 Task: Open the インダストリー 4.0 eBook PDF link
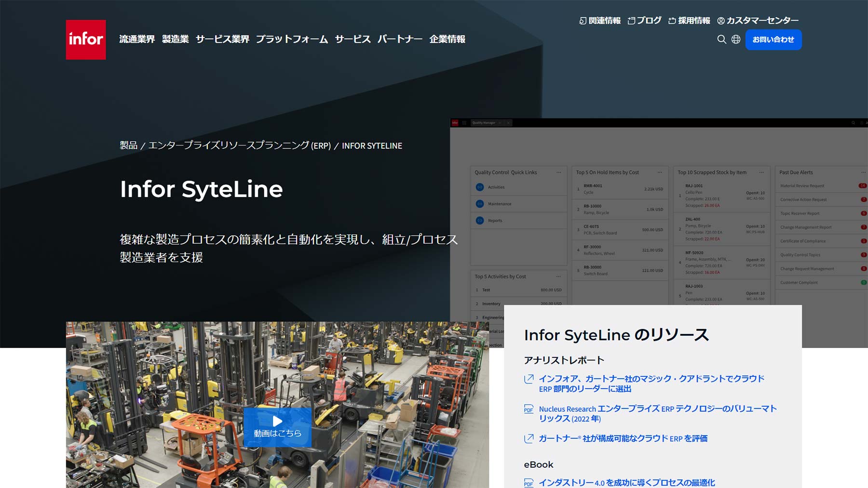(627, 482)
